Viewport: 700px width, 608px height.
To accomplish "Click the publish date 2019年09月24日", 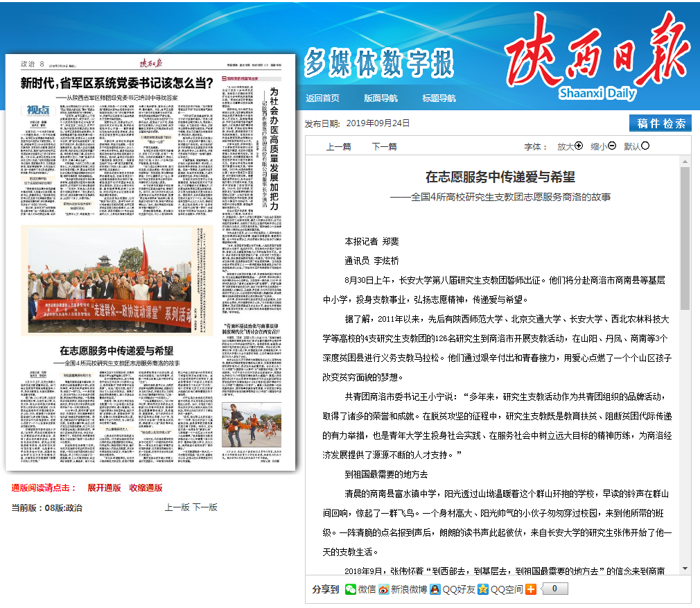I will coord(378,123).
